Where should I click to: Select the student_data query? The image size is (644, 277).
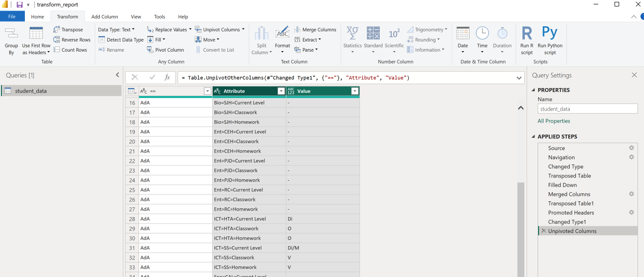point(61,91)
